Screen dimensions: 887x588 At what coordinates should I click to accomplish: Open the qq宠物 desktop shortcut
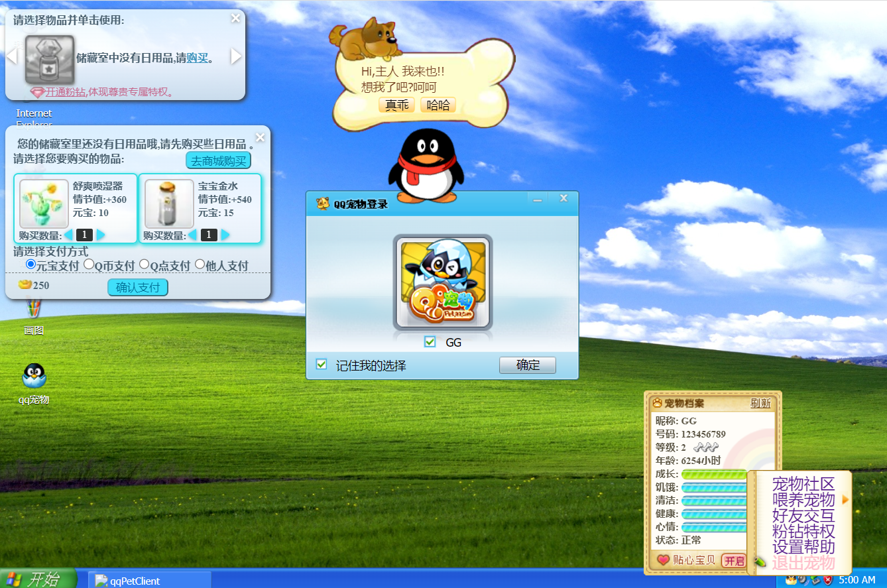34,384
